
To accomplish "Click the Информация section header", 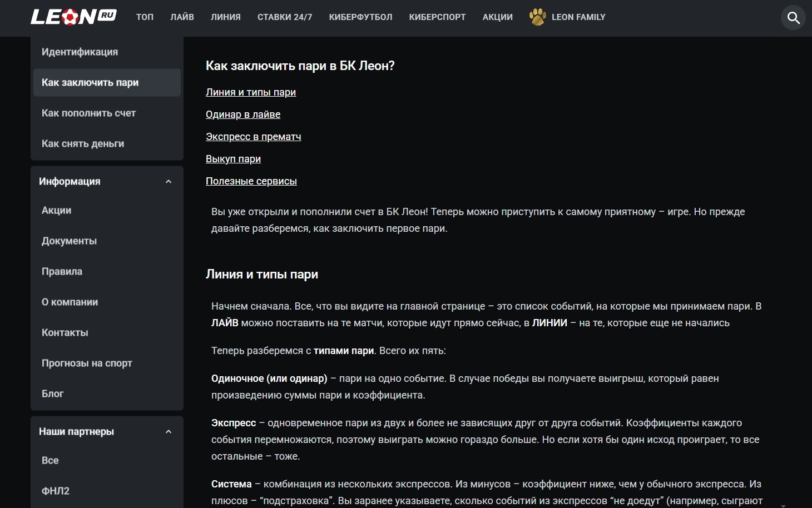I will coord(107,182).
